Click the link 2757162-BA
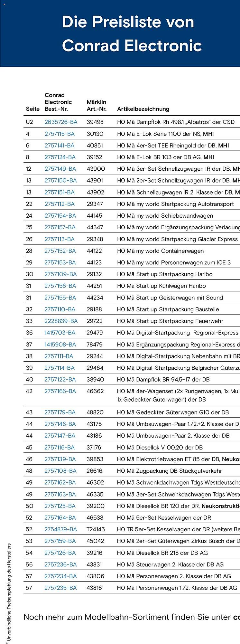The height and width of the screenshot is (644, 240). click(60, 483)
